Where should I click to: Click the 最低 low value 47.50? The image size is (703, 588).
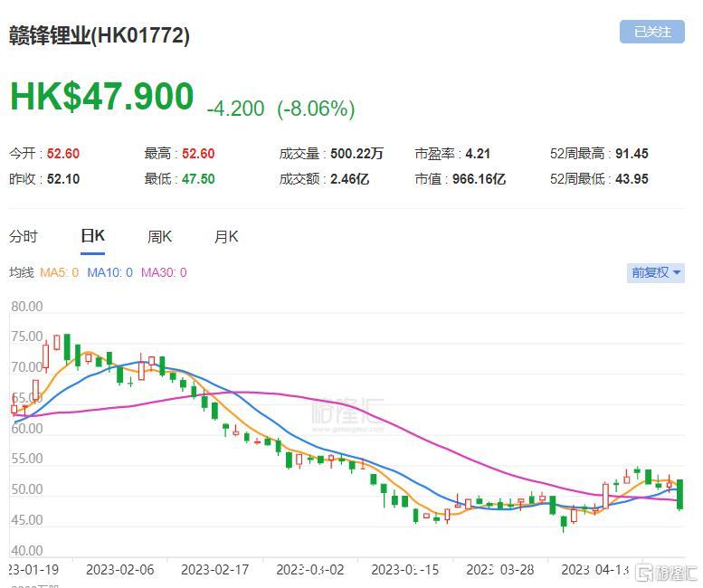198,179
